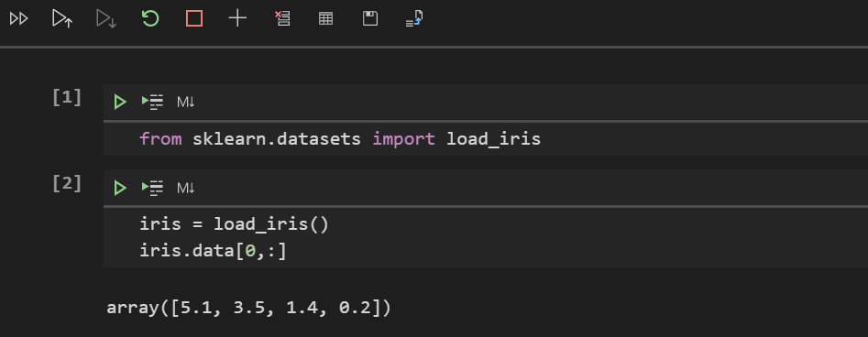The height and width of the screenshot is (337, 868).
Task: Click the 'iris = load_iris()' code line
Action: click(x=234, y=224)
